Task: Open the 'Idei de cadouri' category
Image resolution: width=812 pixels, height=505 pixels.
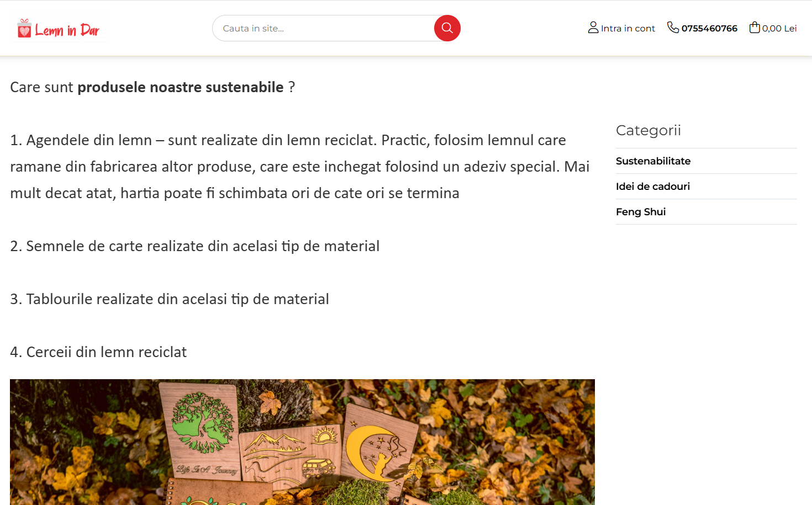Action: pyautogui.click(x=652, y=187)
